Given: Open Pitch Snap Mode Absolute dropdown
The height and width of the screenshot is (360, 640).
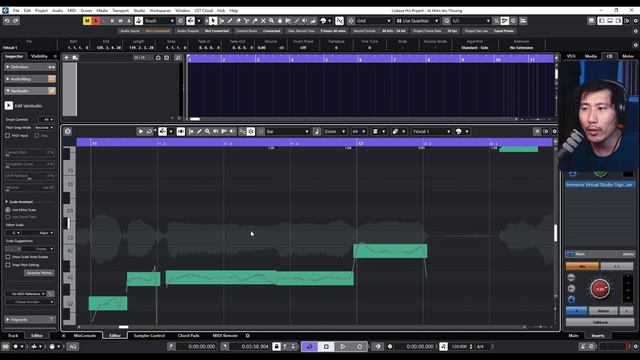Looking at the screenshot, I should 44,127.
